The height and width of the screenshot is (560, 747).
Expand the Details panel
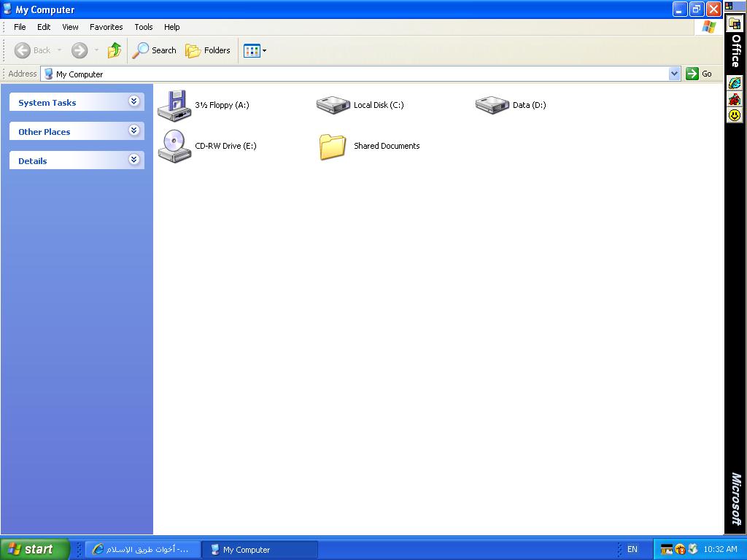pyautogui.click(x=133, y=160)
